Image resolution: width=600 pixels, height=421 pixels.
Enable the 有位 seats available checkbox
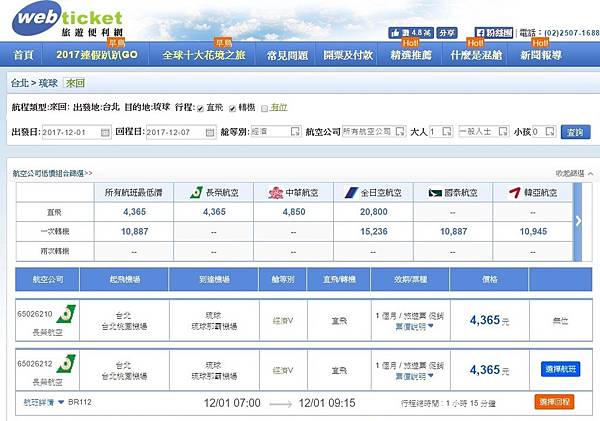[264, 109]
